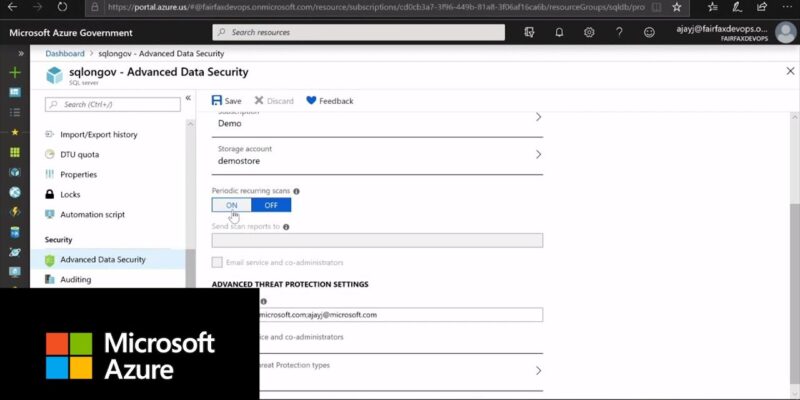Screen dimensions: 800x400
Task: Click the feedback smiley icon
Action: point(649,32)
